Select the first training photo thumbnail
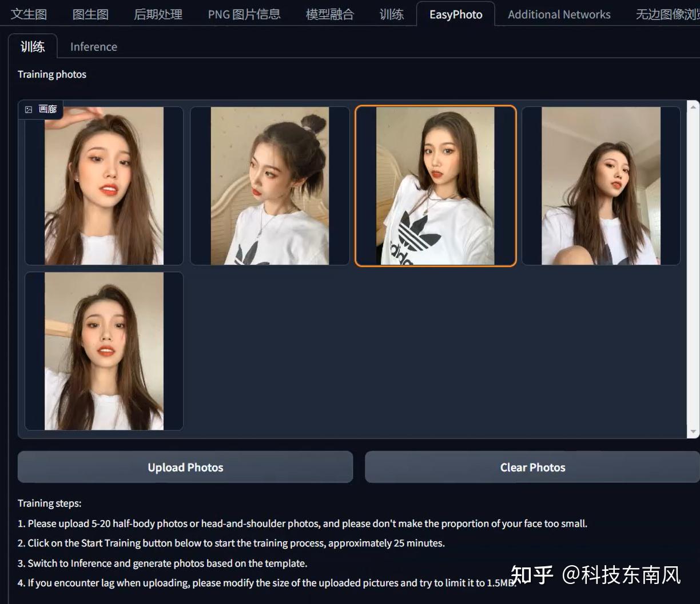Viewport: 700px width, 604px height. pos(103,184)
